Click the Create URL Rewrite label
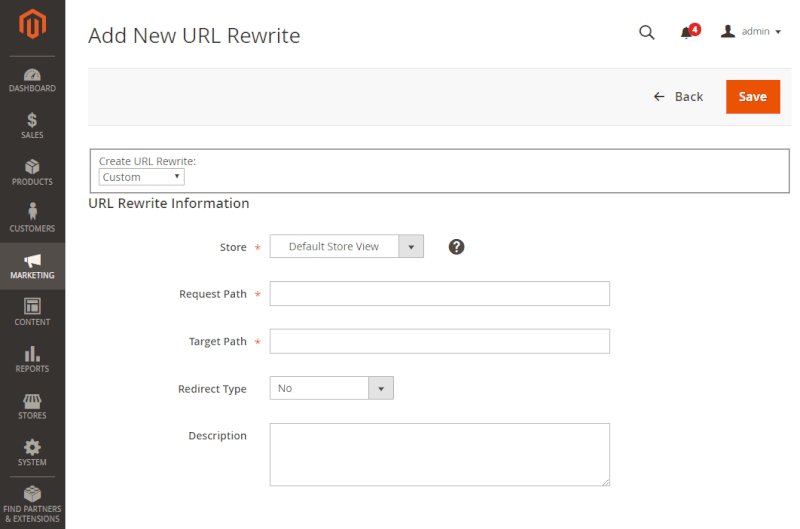800x529 pixels. pyautogui.click(x=147, y=161)
